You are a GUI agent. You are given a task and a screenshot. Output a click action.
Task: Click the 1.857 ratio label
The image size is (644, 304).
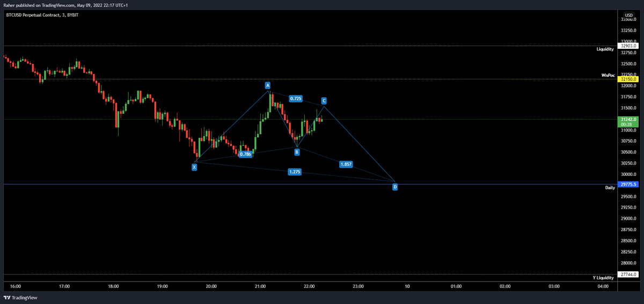346,164
